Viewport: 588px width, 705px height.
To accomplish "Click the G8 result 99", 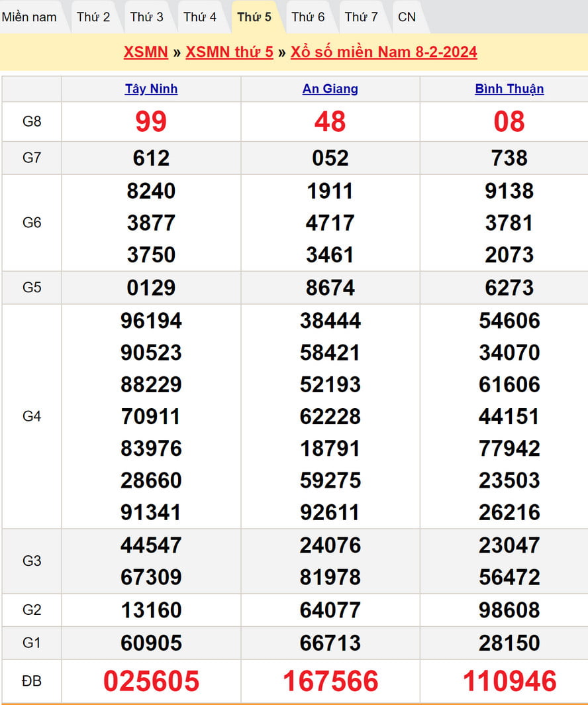I will click(151, 122).
